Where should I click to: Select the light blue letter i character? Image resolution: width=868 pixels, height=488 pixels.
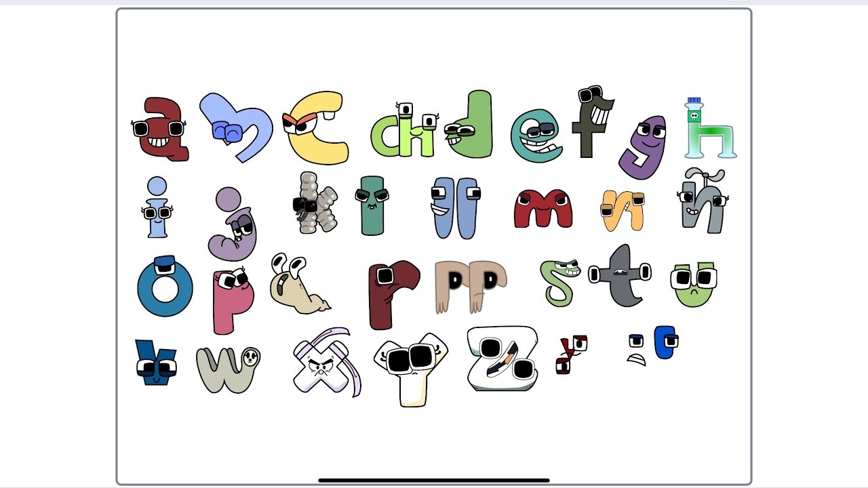(x=157, y=207)
